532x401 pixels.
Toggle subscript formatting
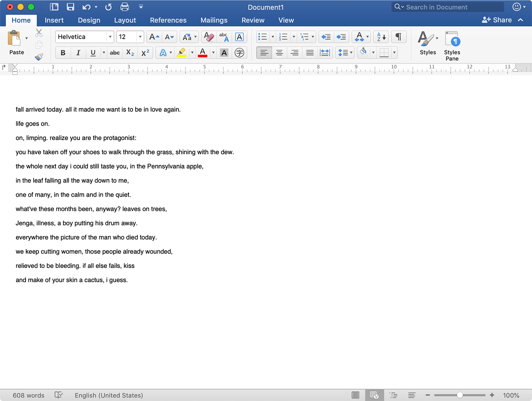[x=130, y=53]
